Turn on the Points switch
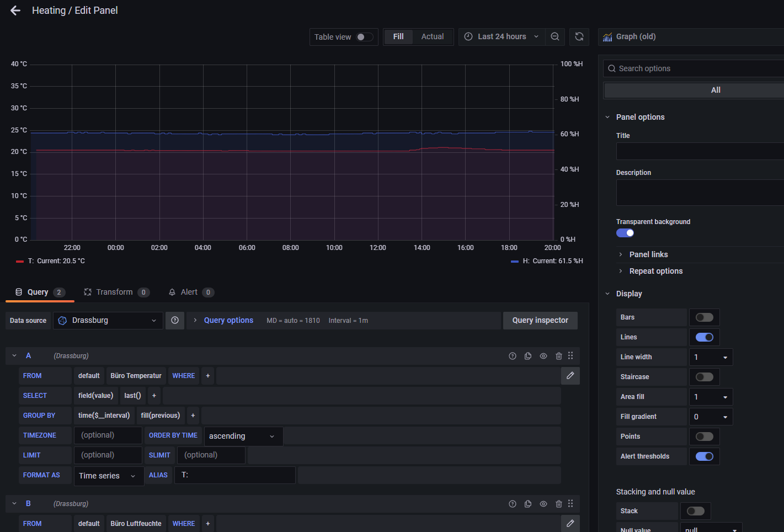784x532 pixels. 705,437
